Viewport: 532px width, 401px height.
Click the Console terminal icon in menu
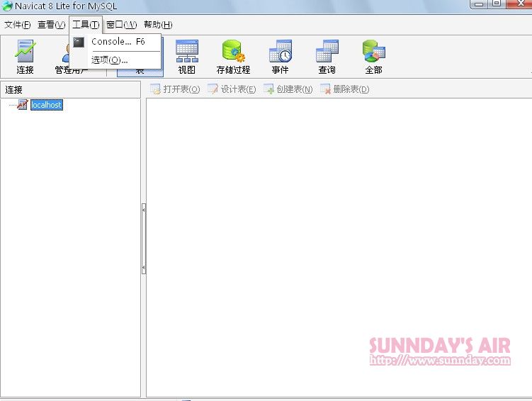(x=79, y=42)
